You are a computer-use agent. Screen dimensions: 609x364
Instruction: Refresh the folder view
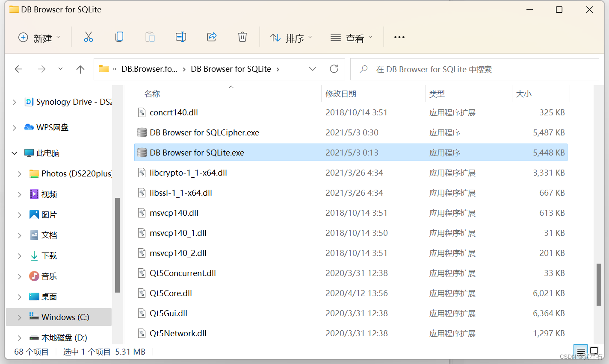click(334, 69)
